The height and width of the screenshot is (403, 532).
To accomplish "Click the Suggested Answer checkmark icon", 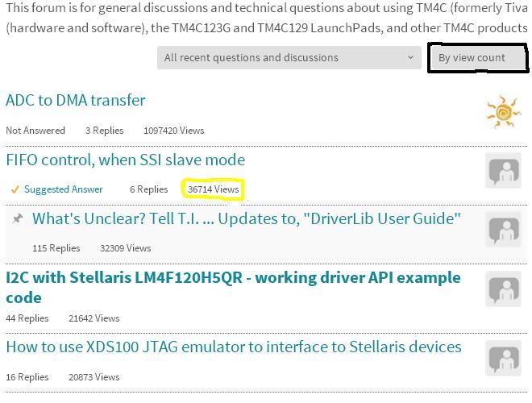I will pos(15,189).
